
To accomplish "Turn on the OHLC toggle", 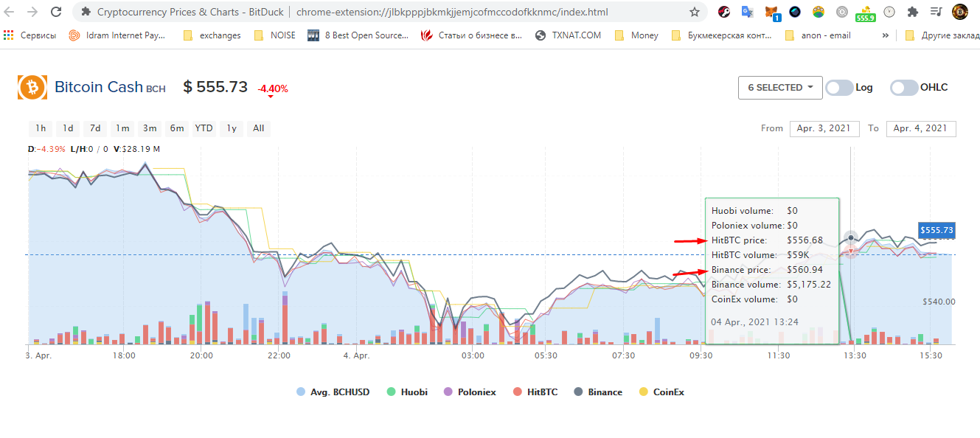I will click(904, 88).
